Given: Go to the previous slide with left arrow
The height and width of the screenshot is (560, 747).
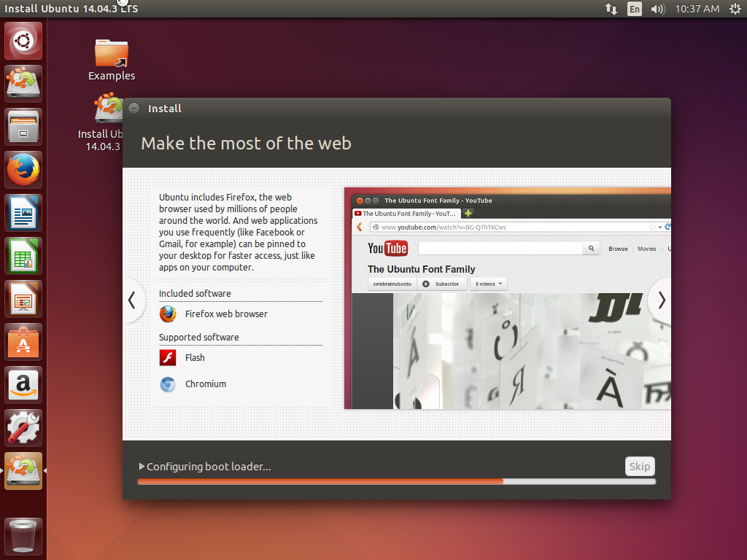Looking at the screenshot, I should (132, 300).
